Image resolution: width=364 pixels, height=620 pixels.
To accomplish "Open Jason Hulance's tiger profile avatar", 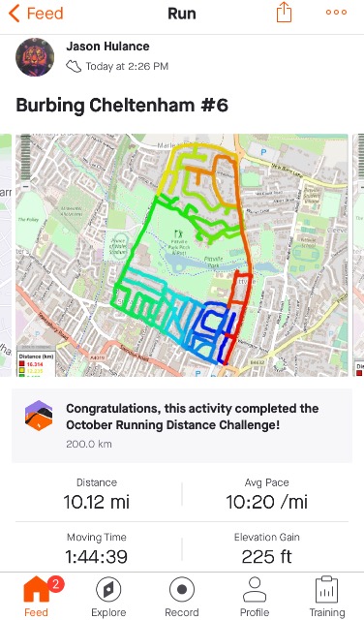I will 35,57.
